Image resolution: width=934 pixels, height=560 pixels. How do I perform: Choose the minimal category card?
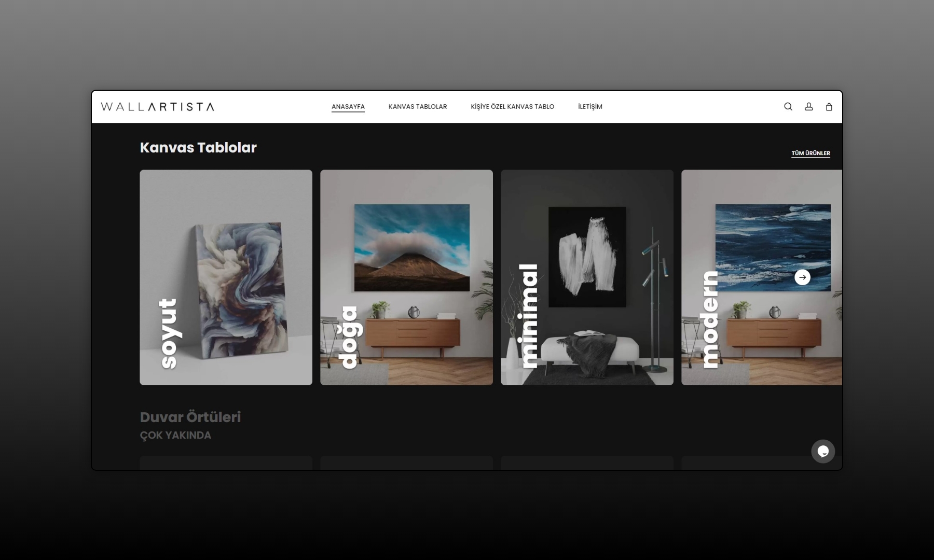[587, 277]
